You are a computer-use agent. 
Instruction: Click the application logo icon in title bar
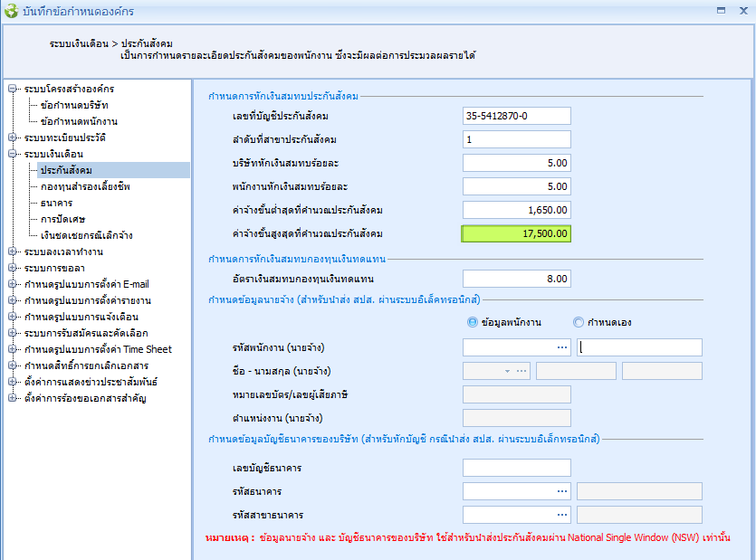pos(11,11)
